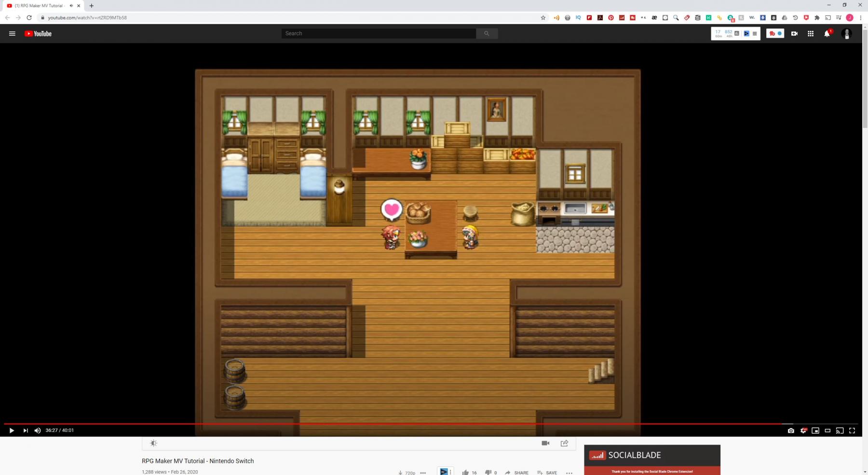The image size is (868, 475).
Task: Open the YouTube hamburger guide menu
Action: (x=13, y=33)
